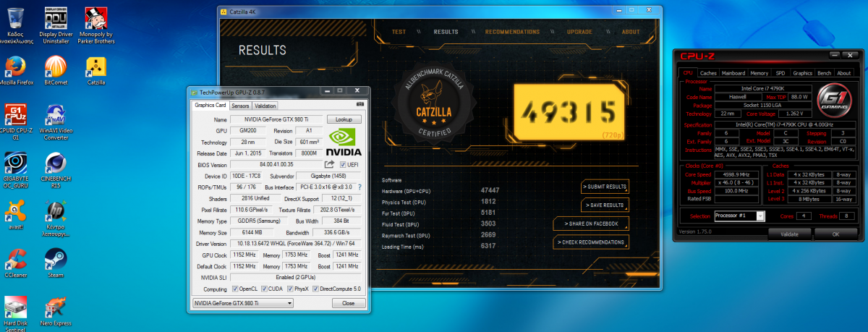This screenshot has width=868, height=332.
Task: Open the Recycle Bin desktop icon
Action: pos(16,23)
